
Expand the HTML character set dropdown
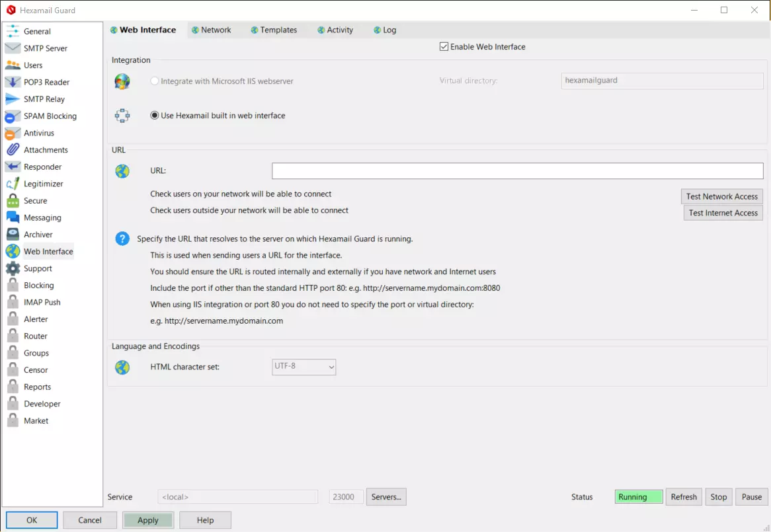[x=304, y=367]
